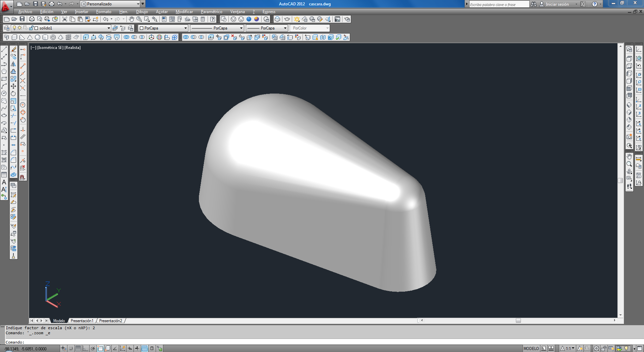
Task: Click the Layer Previous icon
Action: coord(123,28)
